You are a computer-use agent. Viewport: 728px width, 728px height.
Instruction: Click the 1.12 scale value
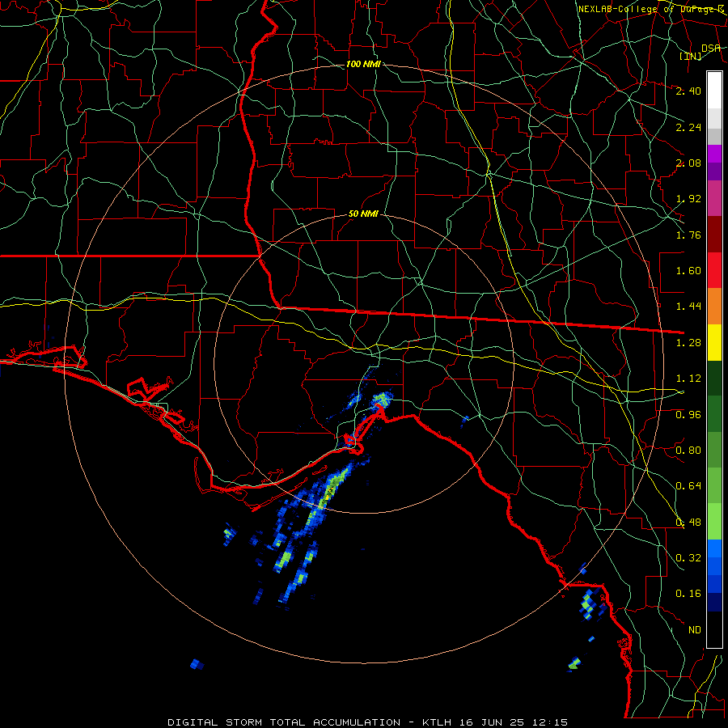pyautogui.click(x=688, y=379)
